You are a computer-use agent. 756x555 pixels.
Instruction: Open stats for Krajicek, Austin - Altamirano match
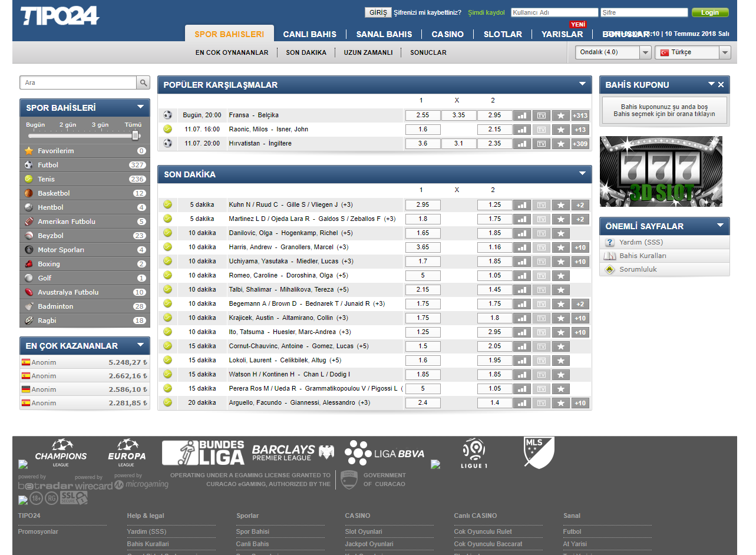coord(522,318)
